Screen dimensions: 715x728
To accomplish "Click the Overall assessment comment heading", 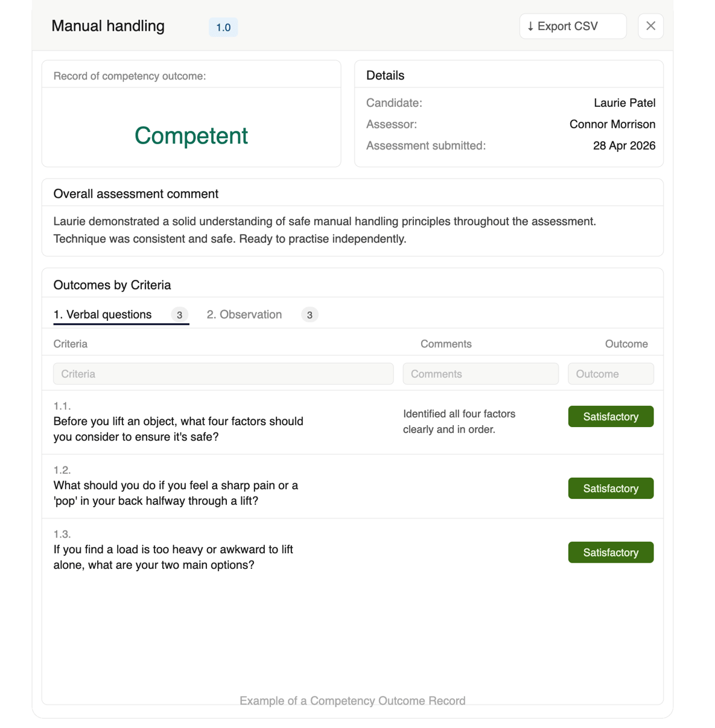I will click(136, 194).
